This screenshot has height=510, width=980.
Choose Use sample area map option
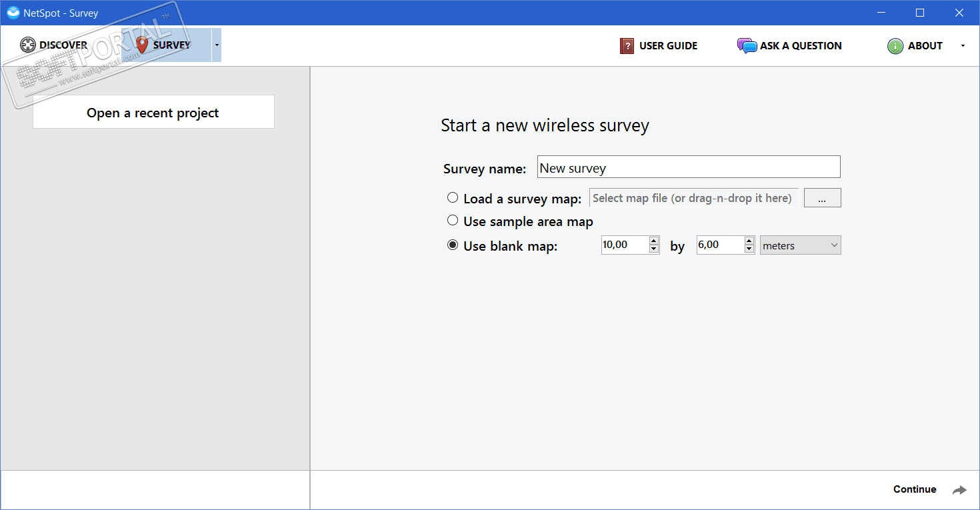(453, 221)
